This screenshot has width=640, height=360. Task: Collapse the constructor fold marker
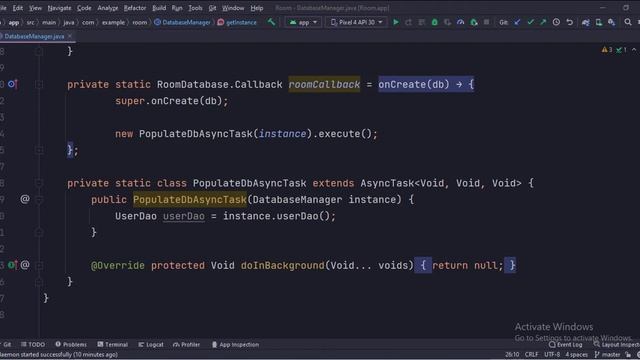click(x=39, y=200)
